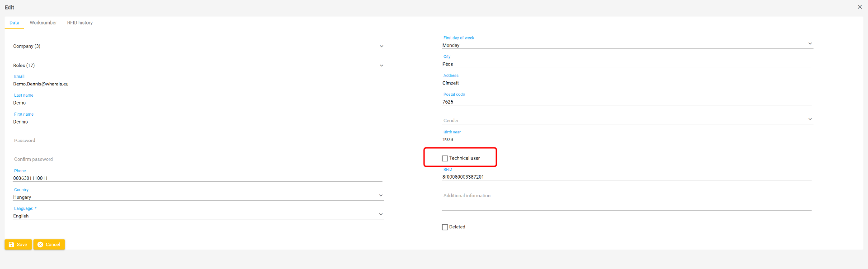
Task: Open the Language dropdown showing English
Action: coord(198,216)
